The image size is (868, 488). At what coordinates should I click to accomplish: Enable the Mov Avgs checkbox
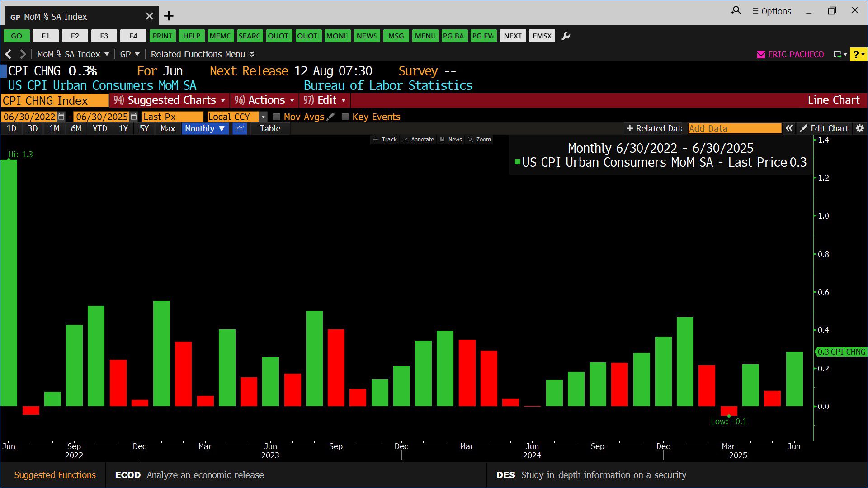tap(277, 117)
